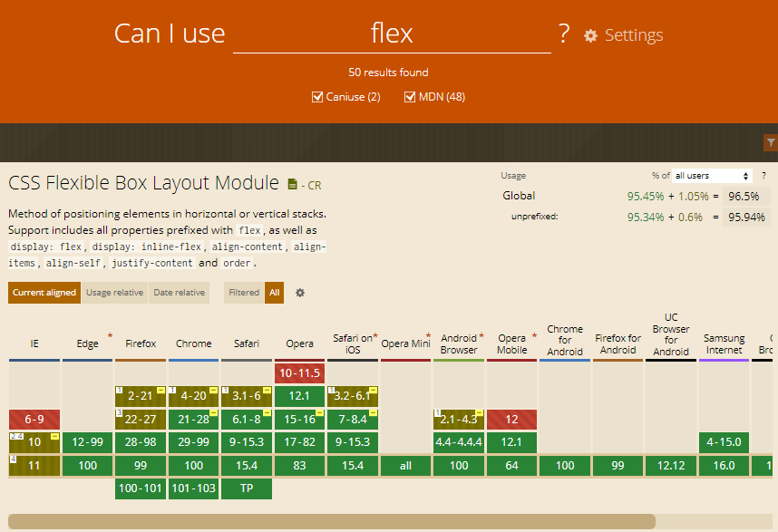Click the Settings link
Image resolution: width=778 pixels, height=532 pixels.
[x=634, y=35]
